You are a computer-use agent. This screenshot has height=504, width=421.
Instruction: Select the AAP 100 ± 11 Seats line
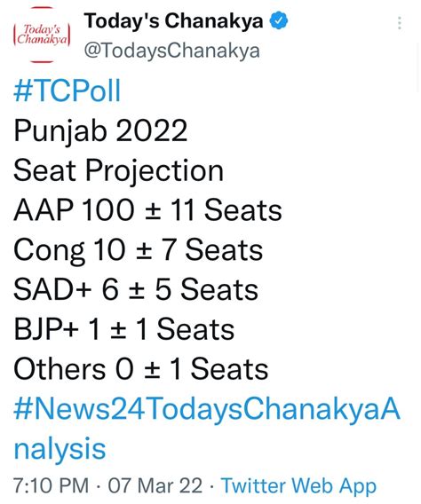click(147, 210)
